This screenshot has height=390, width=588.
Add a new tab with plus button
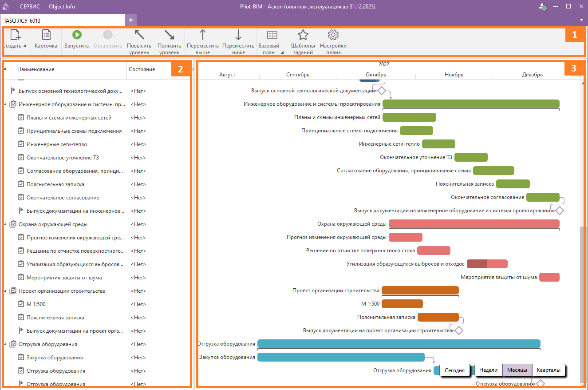click(131, 20)
